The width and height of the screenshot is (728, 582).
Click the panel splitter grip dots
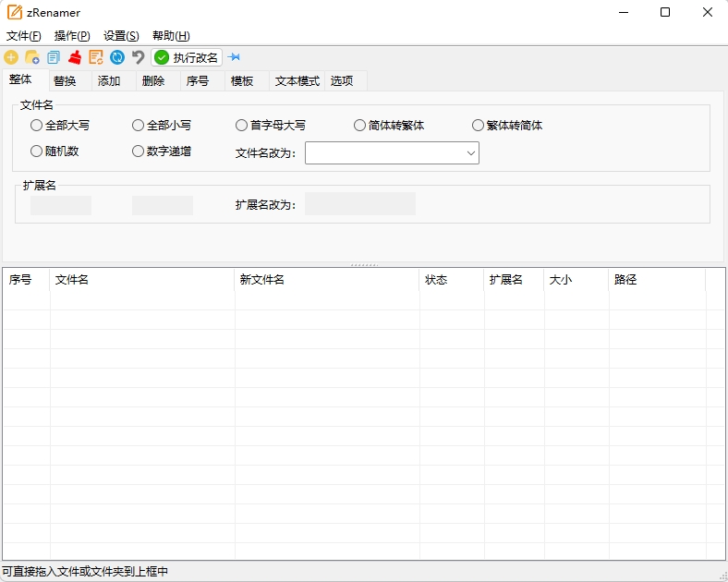click(x=364, y=265)
